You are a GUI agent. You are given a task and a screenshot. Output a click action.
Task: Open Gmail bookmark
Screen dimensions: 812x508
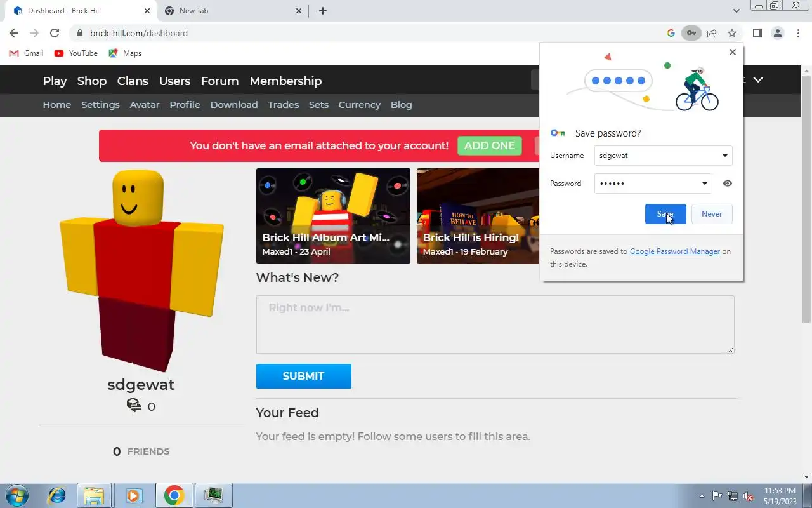click(27, 53)
